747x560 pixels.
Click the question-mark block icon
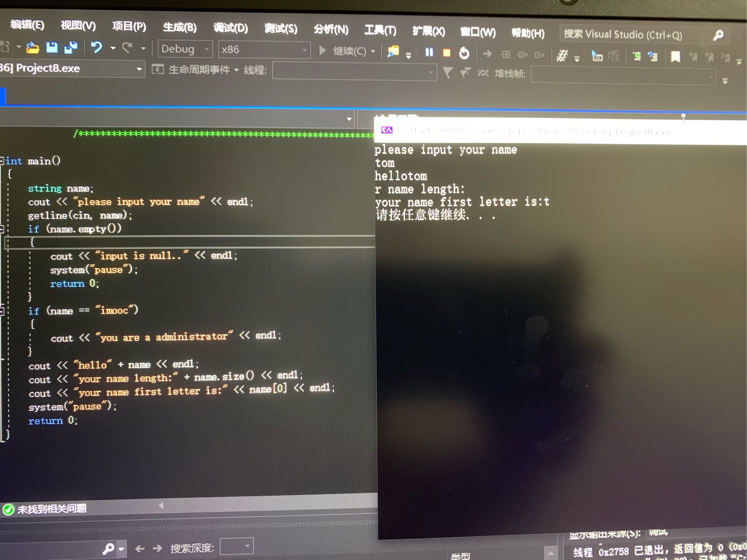click(x=652, y=56)
